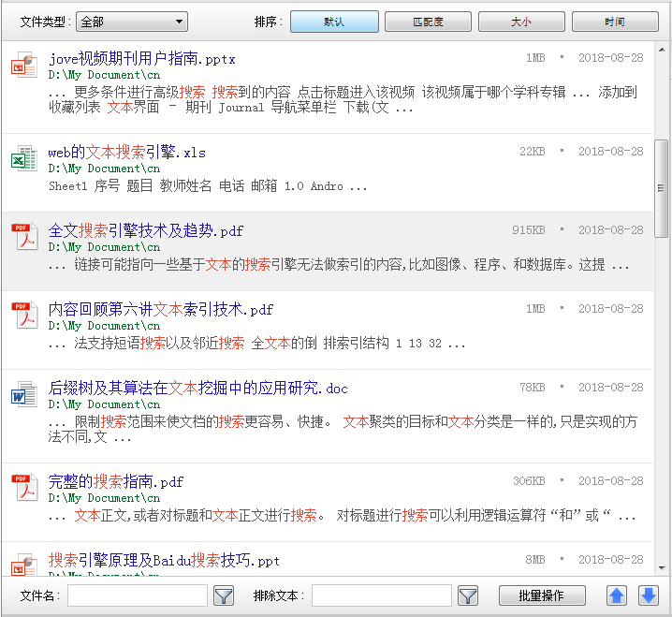The width and height of the screenshot is (672, 617).
Task: Sort results by 匹配度
Action: tap(428, 22)
